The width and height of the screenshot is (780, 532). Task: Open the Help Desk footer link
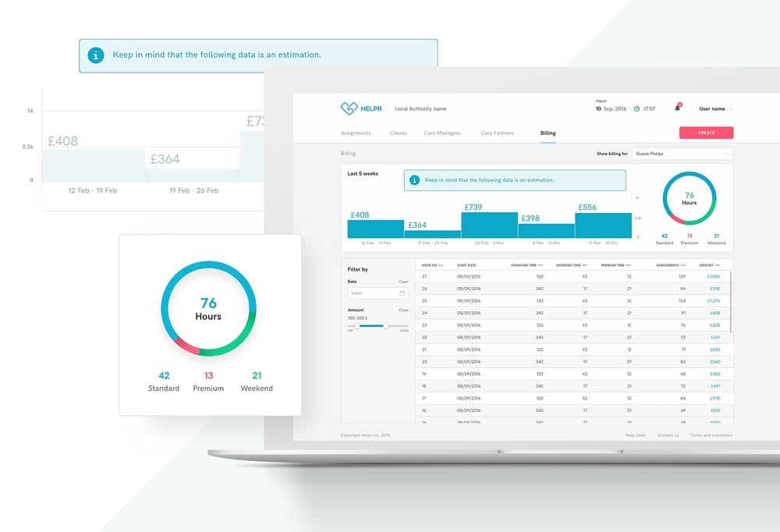click(635, 435)
